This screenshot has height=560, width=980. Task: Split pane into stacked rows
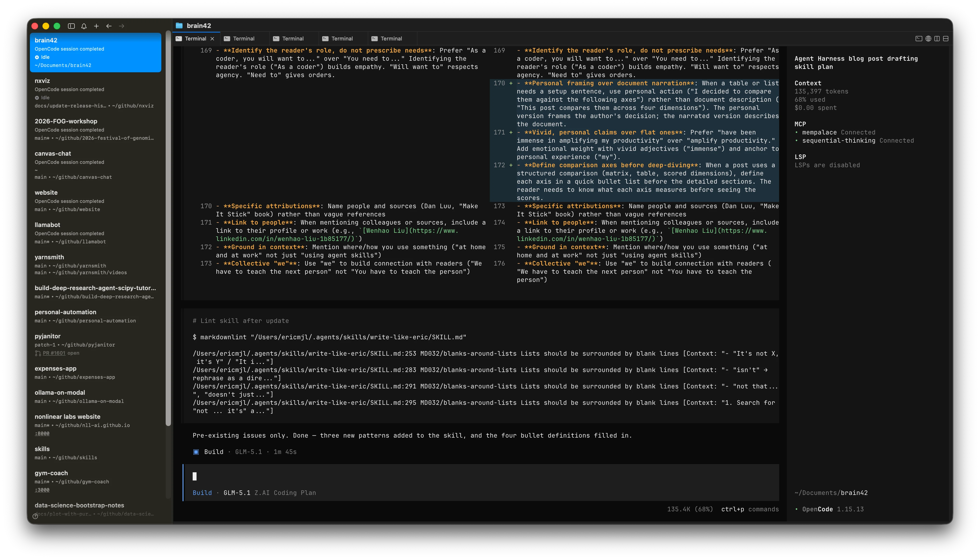[x=945, y=39]
